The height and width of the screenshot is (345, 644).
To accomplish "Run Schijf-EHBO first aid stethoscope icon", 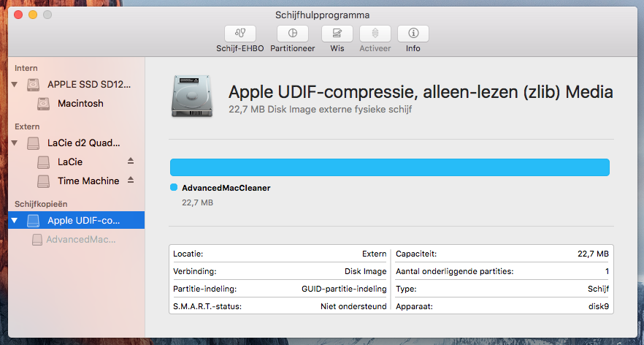I will point(239,34).
